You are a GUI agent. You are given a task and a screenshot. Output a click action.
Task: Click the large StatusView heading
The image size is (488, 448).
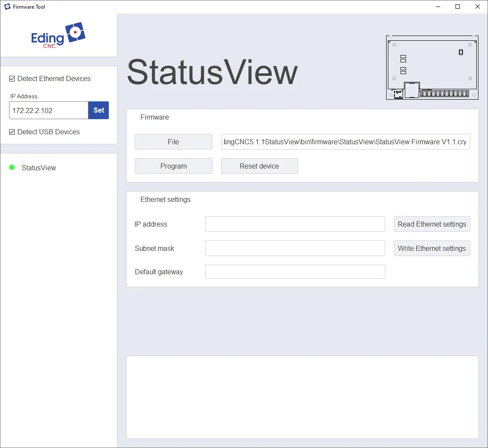[x=212, y=72]
